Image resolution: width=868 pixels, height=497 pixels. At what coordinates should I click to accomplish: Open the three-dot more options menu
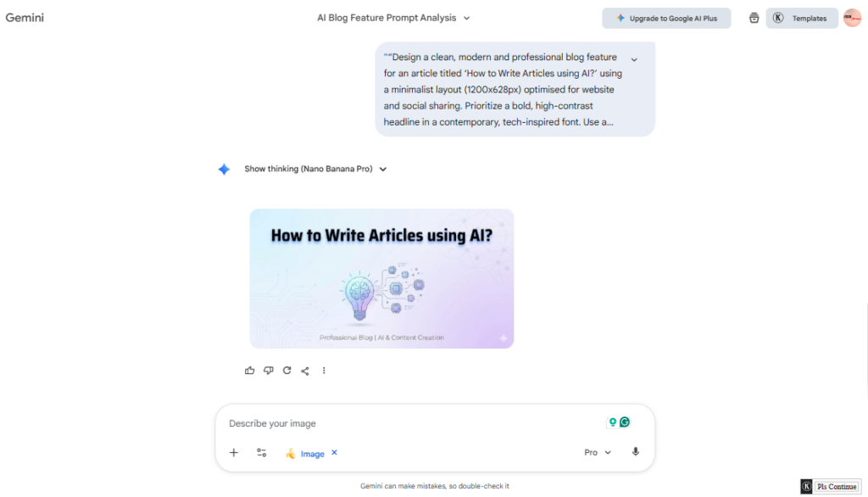324,371
